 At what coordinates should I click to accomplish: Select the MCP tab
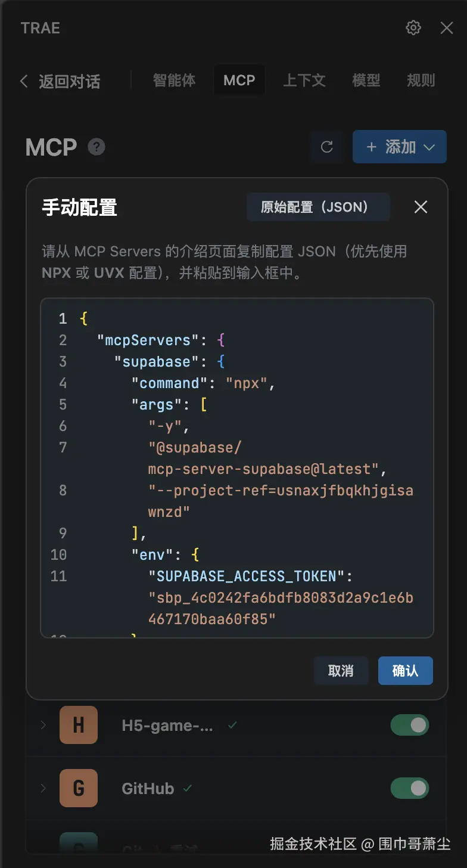pos(239,80)
